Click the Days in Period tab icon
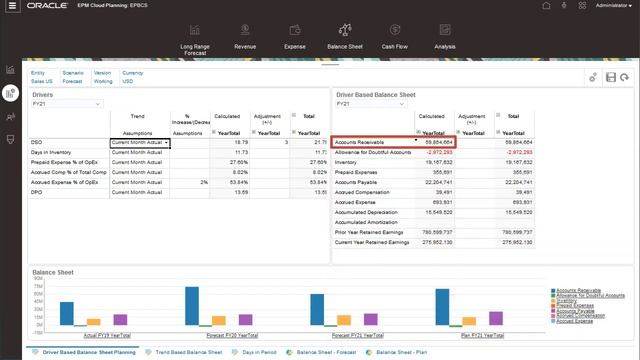Viewport: 640px width, 360px height. 235,352
